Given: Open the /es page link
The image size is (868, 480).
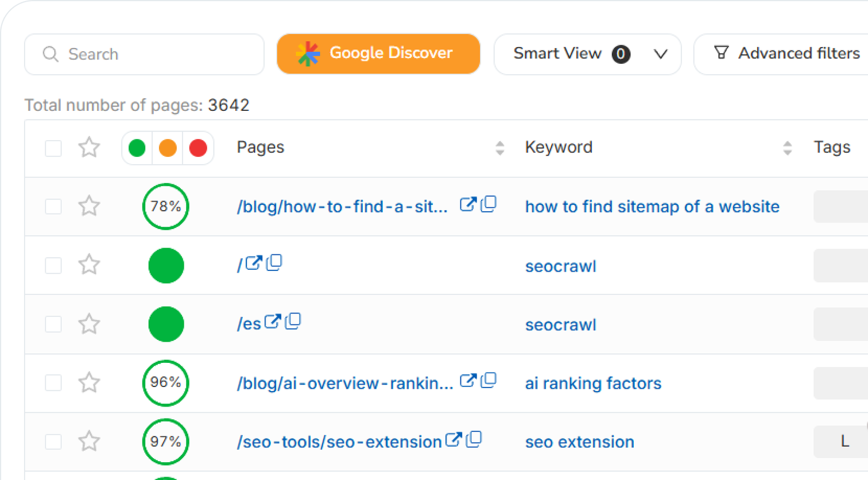Looking at the screenshot, I should [x=249, y=324].
